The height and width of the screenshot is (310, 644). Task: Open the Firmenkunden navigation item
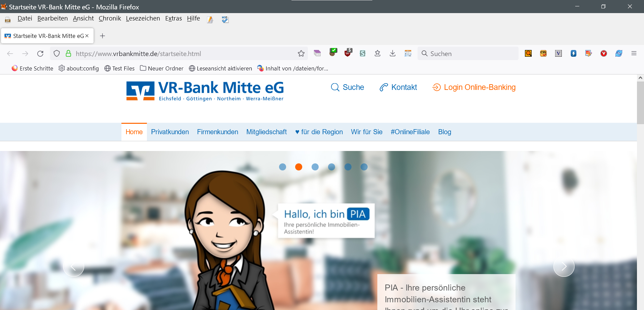pos(218,132)
